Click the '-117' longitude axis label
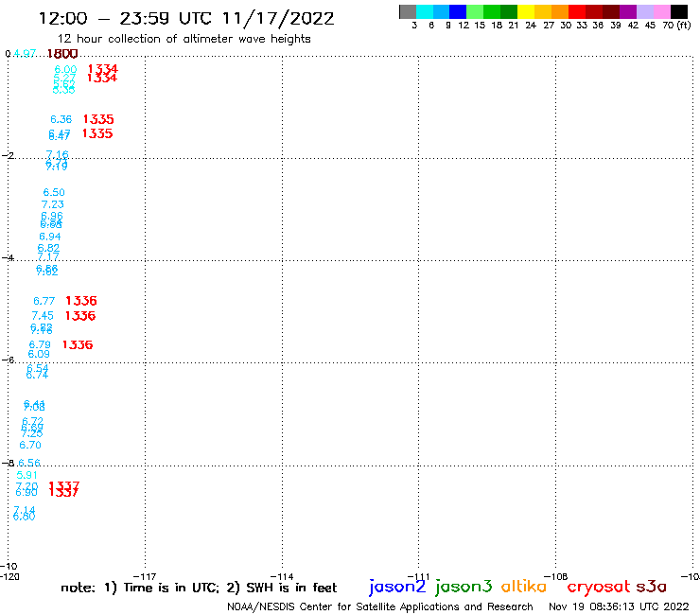Image resolution: width=700 pixels, height=615 pixels. [145, 576]
